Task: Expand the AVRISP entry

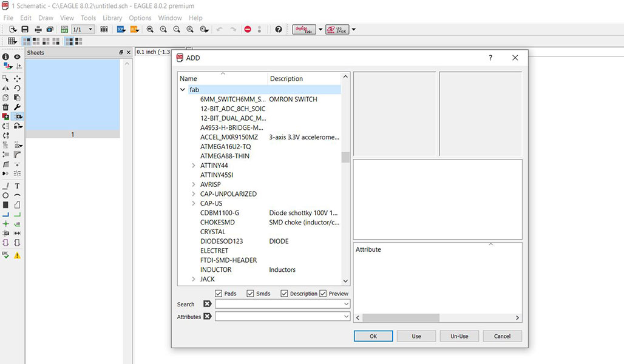Action: (194, 184)
